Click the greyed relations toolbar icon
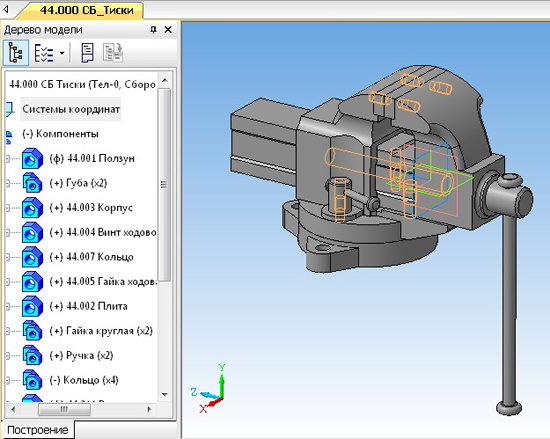This screenshot has height=439, width=550. click(x=113, y=53)
